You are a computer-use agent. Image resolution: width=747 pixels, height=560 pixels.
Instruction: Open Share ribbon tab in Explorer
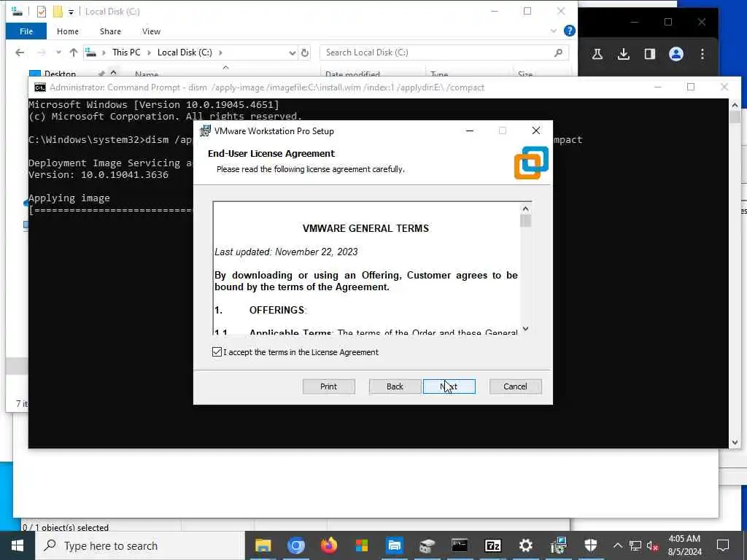pyautogui.click(x=110, y=31)
